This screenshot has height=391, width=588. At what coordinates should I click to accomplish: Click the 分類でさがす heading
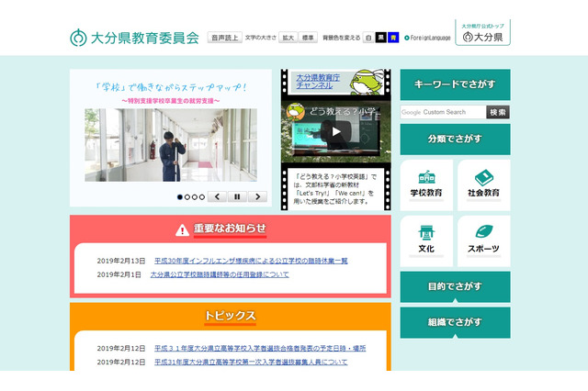455,140
